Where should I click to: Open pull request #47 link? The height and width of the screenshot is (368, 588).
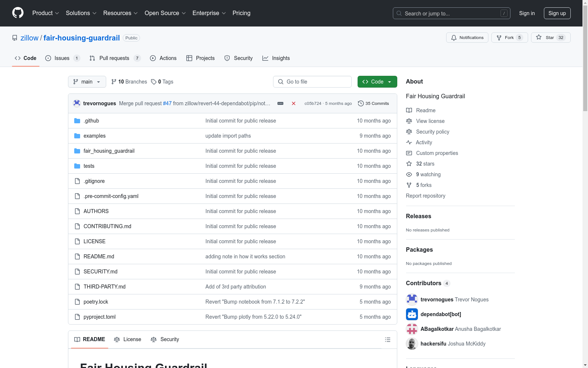167,103
